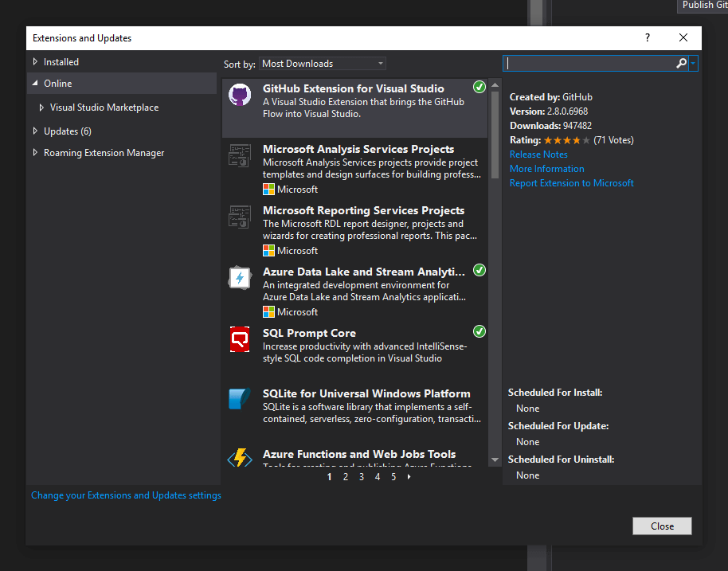Viewport: 728px width, 571px height.
Task: Click the green checkmark on SQL Prompt Core
Action: click(x=479, y=331)
